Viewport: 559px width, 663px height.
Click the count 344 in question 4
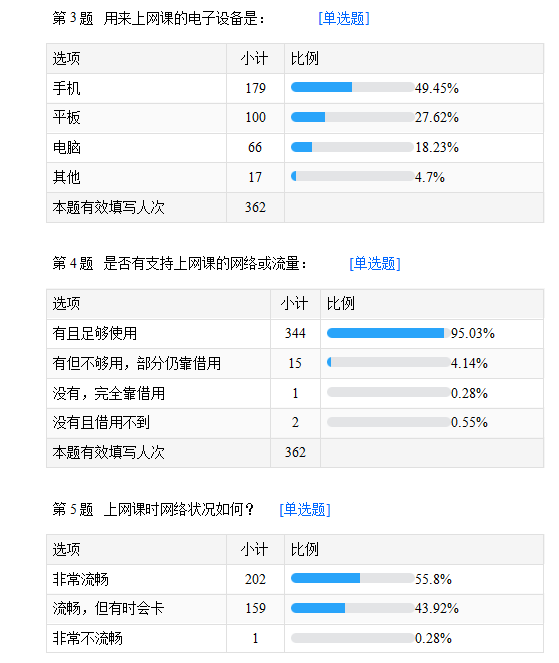(x=295, y=333)
